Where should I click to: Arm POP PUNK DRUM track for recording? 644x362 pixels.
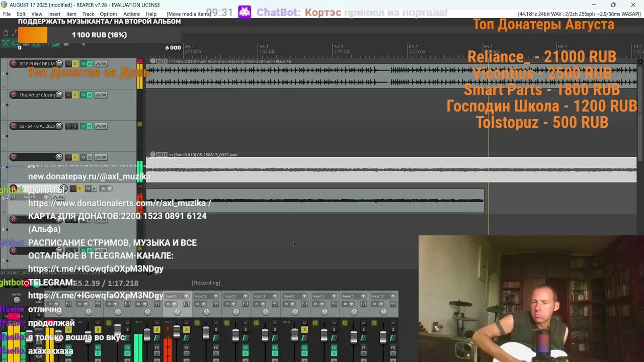point(13,64)
